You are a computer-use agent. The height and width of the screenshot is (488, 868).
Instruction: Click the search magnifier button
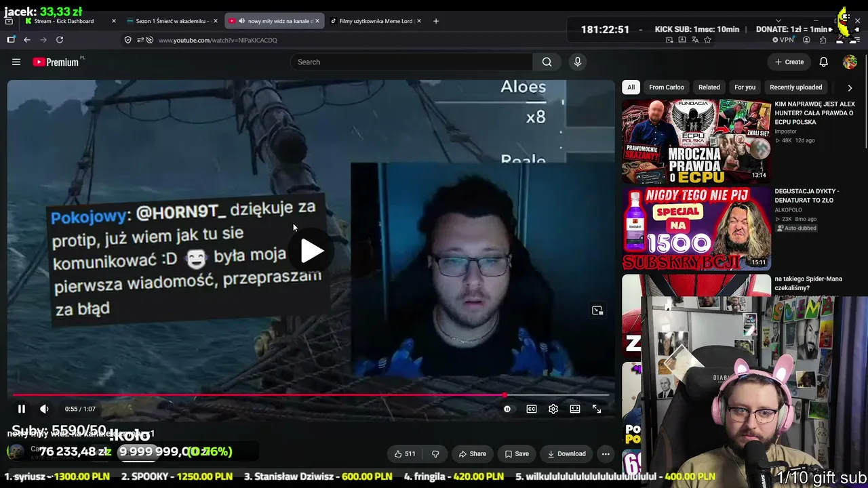[547, 62]
